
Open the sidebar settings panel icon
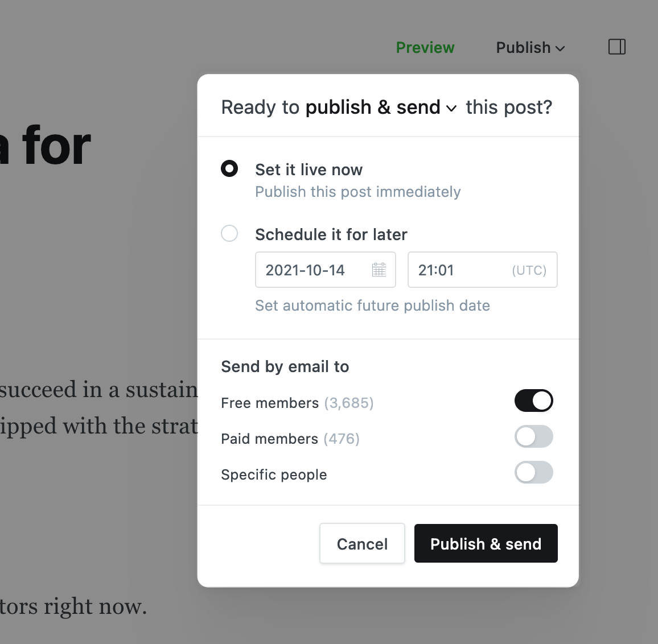[617, 47]
